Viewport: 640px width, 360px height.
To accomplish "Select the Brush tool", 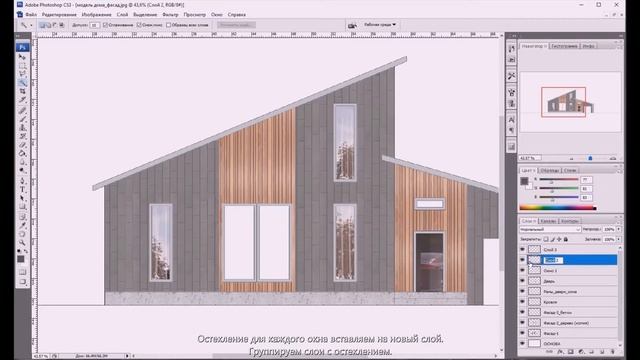I will point(22,119).
